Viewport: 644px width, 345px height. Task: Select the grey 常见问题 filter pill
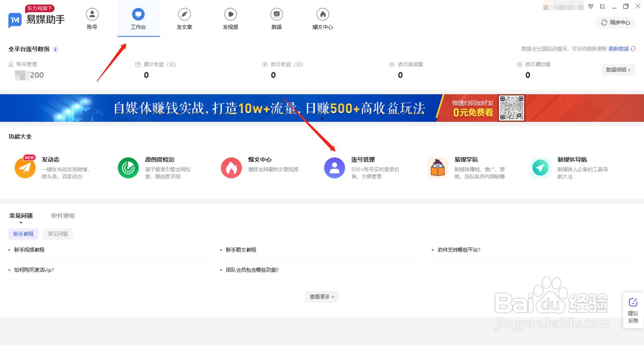click(x=58, y=234)
